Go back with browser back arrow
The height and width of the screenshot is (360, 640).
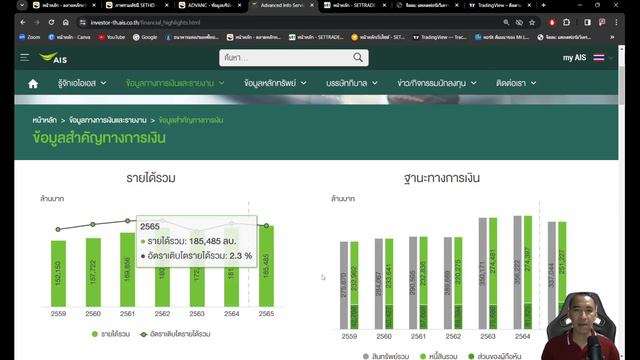pos(23,22)
